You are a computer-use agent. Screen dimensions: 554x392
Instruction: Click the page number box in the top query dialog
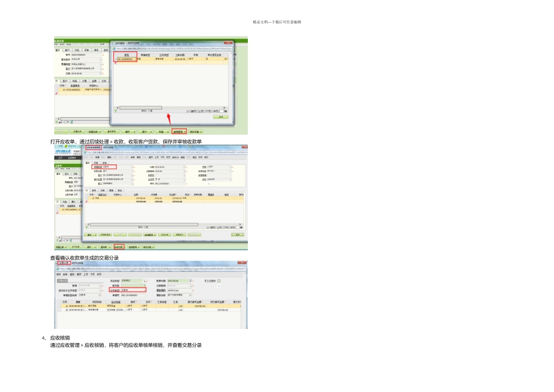coord(221,111)
